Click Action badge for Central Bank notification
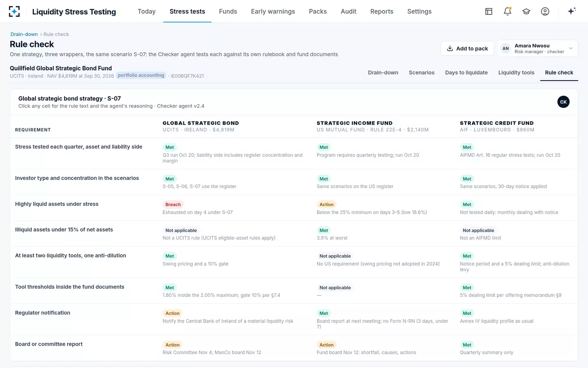Screen dimensions: 588x368 point(172,313)
